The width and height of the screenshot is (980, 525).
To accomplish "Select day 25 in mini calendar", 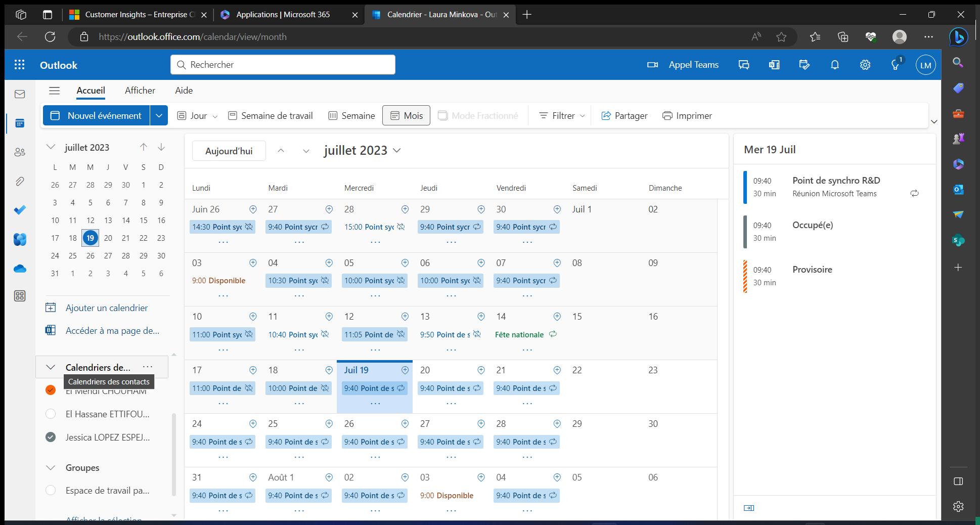I will point(73,255).
